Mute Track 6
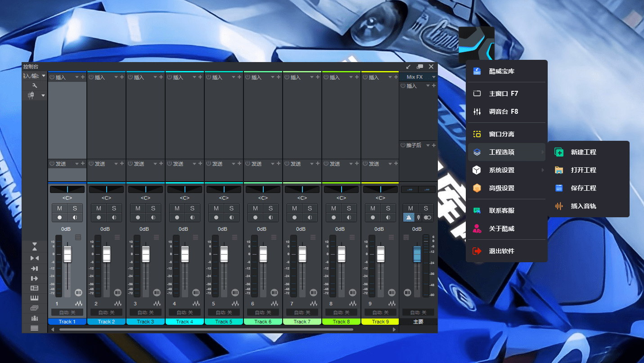This screenshot has height=363, width=644. coord(255,208)
